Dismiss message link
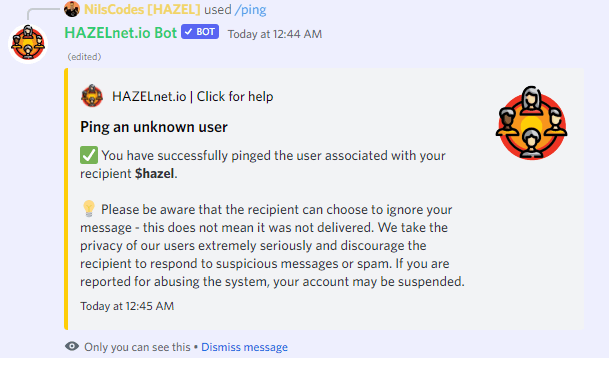This screenshot has height=365, width=609. (x=244, y=347)
